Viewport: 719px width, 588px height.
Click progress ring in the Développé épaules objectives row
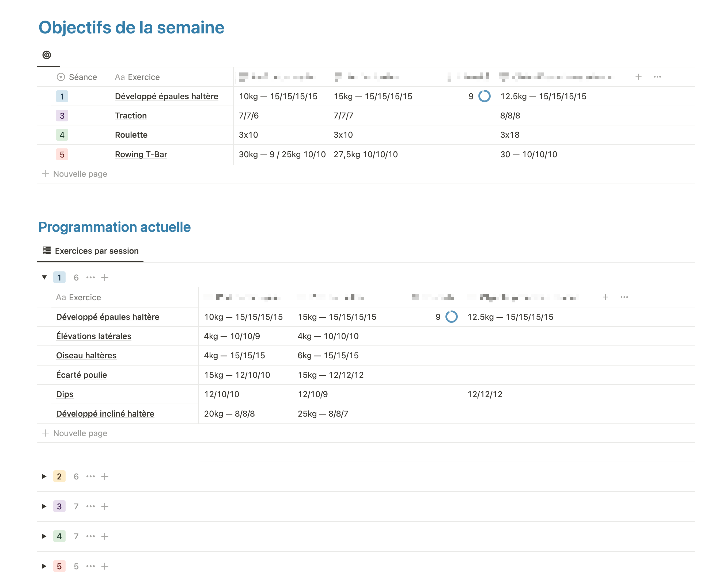[x=484, y=97]
